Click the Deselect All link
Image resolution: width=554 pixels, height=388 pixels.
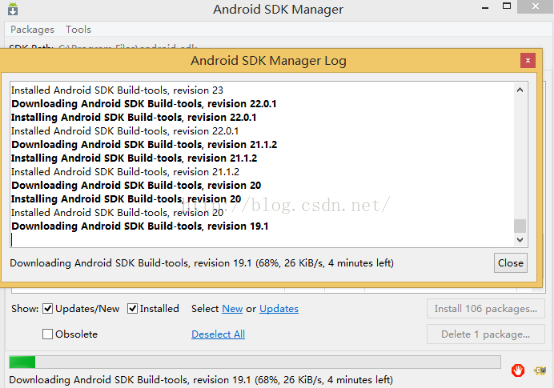click(x=218, y=334)
